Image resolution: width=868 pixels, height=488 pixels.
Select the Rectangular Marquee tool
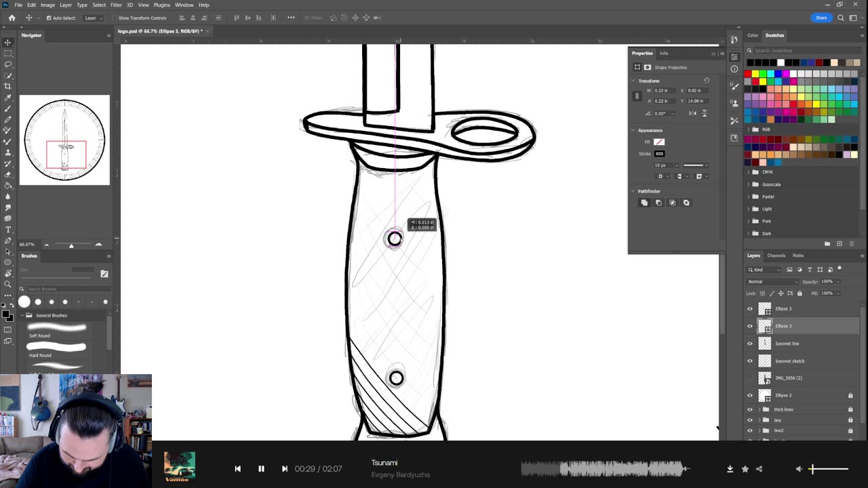(x=8, y=53)
